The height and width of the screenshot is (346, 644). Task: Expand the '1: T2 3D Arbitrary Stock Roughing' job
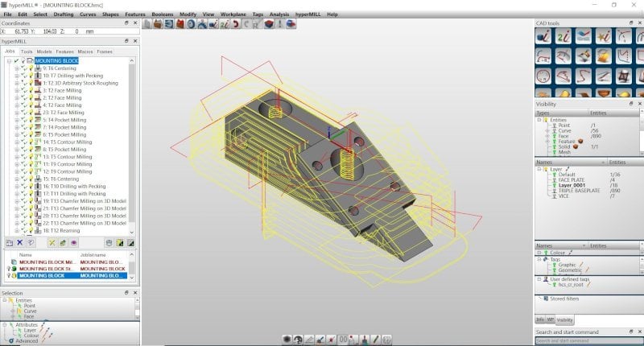pyautogui.click(x=17, y=84)
